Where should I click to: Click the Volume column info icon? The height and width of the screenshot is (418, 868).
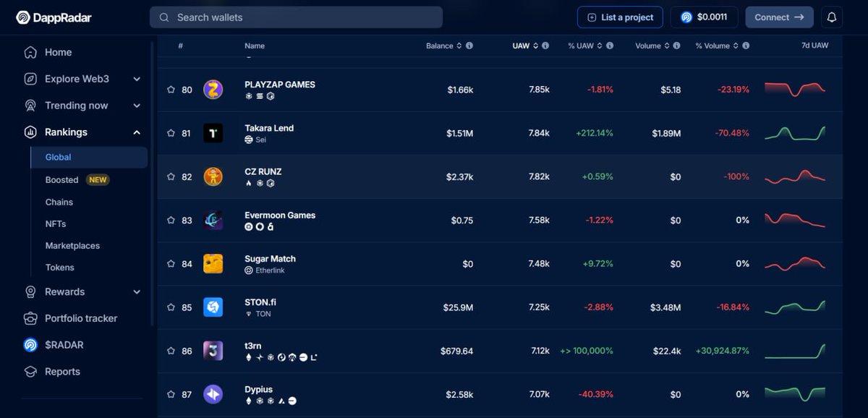pyautogui.click(x=677, y=46)
